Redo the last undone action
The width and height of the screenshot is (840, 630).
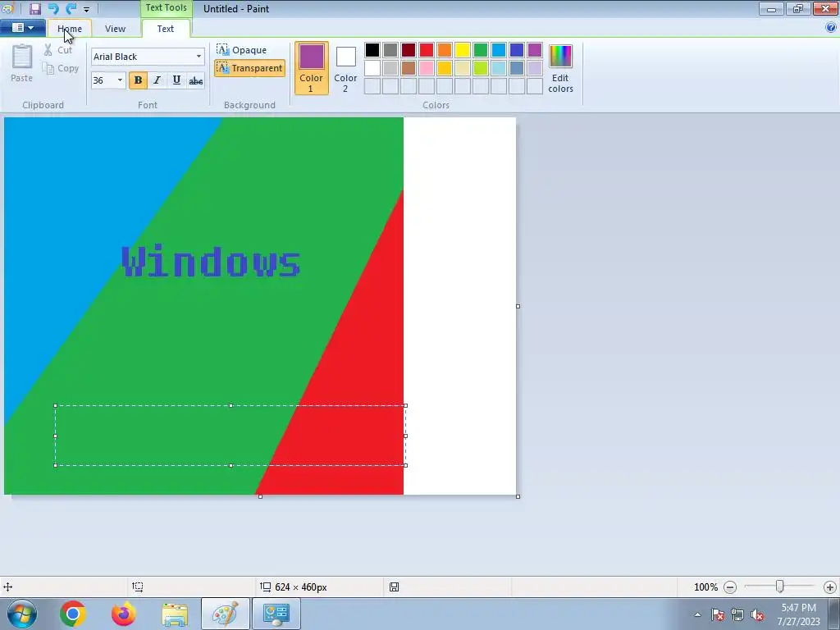pos(71,8)
